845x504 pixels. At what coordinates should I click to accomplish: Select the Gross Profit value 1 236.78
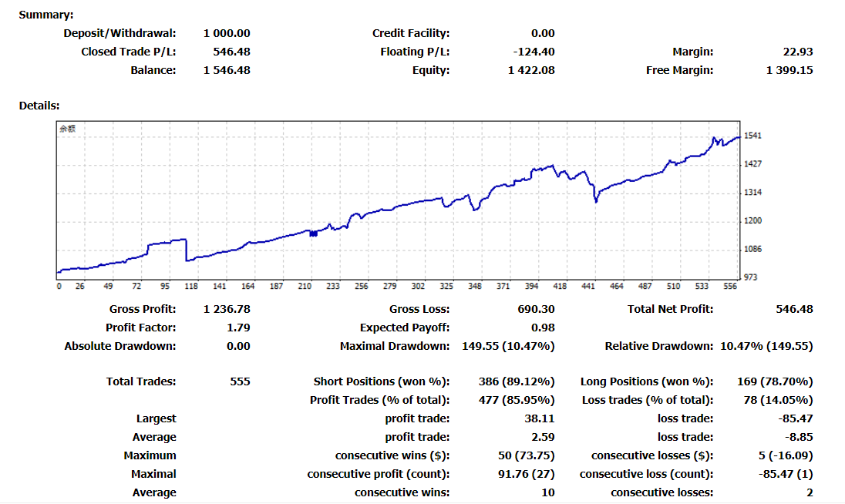[227, 309]
